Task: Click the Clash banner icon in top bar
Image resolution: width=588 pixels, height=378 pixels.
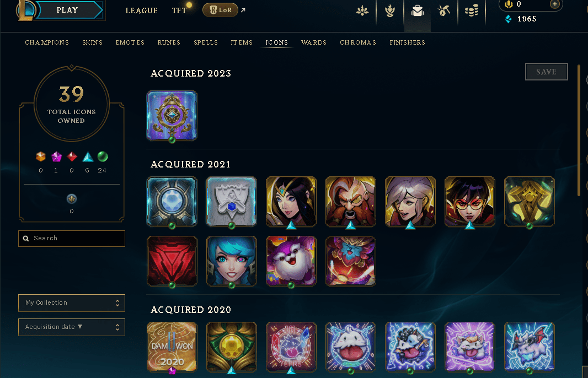Action: (x=390, y=10)
